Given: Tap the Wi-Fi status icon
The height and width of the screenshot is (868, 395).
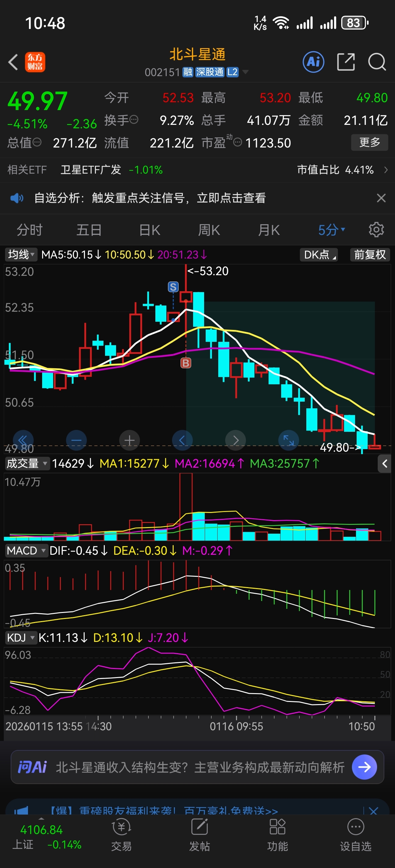Looking at the screenshot, I should [x=281, y=23].
